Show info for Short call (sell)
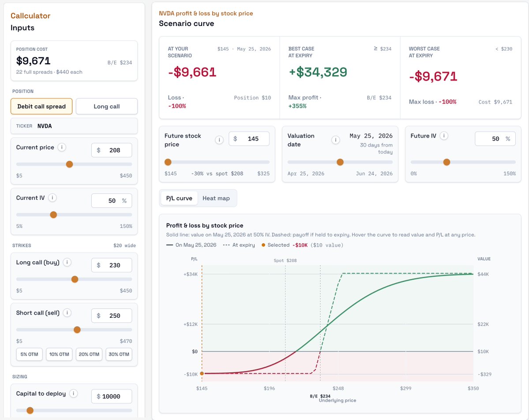This screenshot has width=529, height=420. (67, 313)
